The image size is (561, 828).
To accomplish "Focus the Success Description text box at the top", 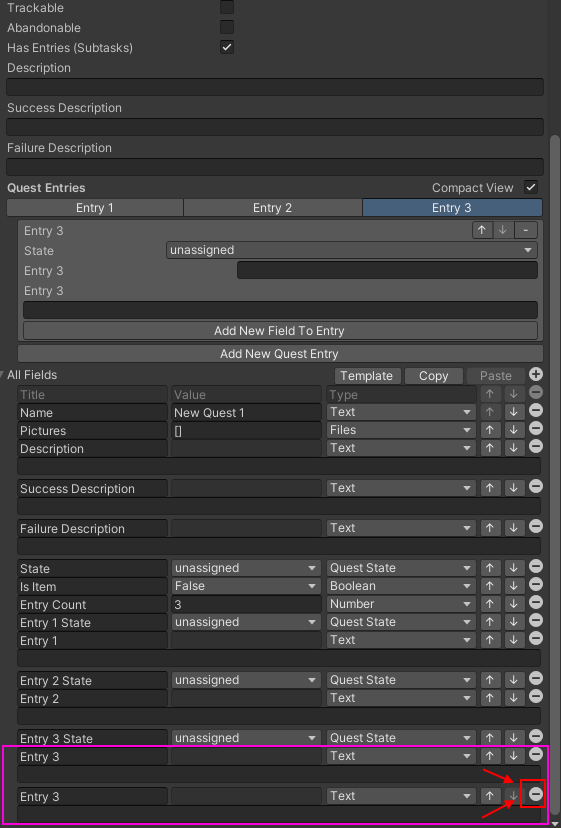I will click(x=275, y=127).
